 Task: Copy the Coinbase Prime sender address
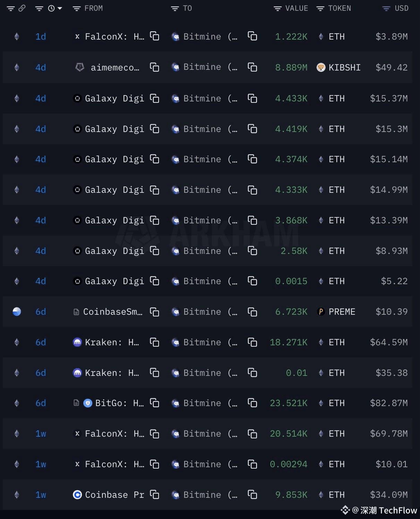[x=154, y=494]
